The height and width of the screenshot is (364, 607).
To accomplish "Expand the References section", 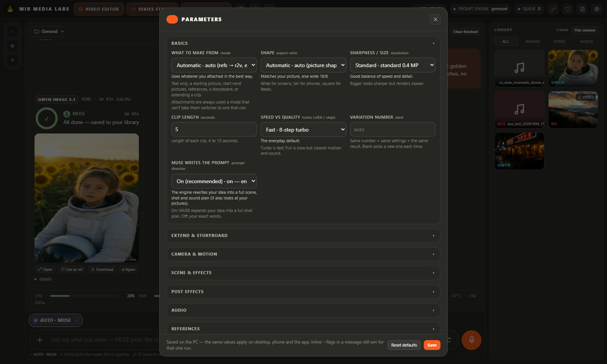I will (x=303, y=329).
